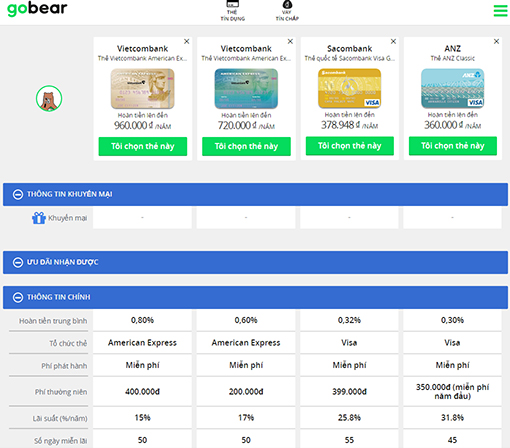Collapse the Thông tin chính section
Viewport: 510px width, 448px height.
coord(18,297)
